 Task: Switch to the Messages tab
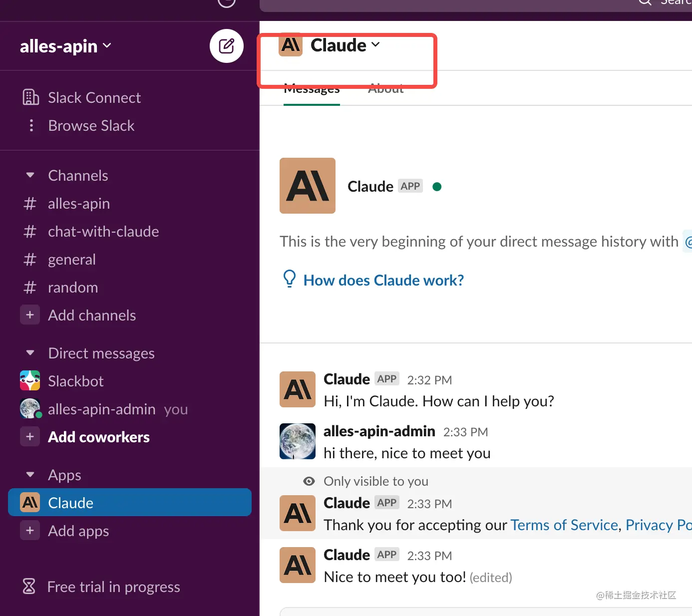[x=312, y=89]
